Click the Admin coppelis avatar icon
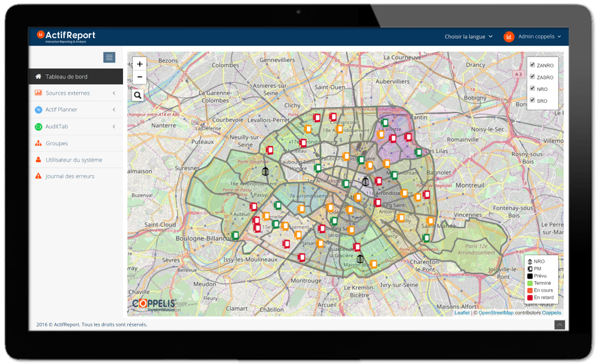Screen dimensions: 600x364 pos(509,36)
